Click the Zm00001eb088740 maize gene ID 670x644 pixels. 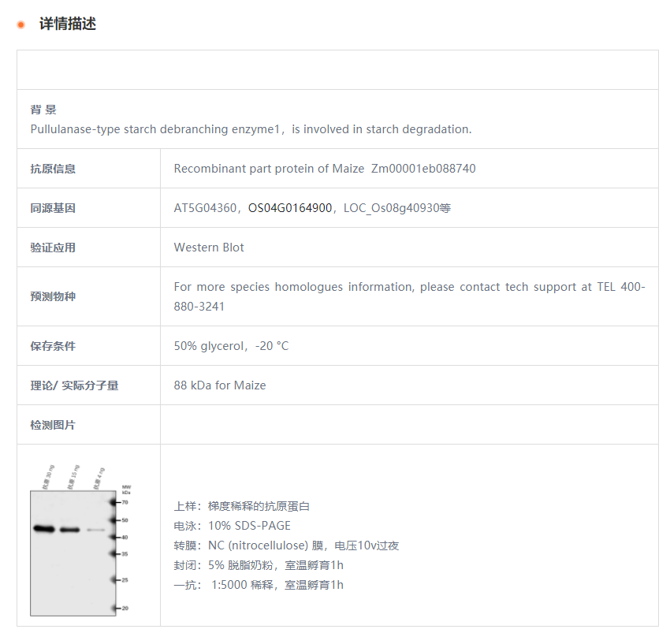pos(423,169)
